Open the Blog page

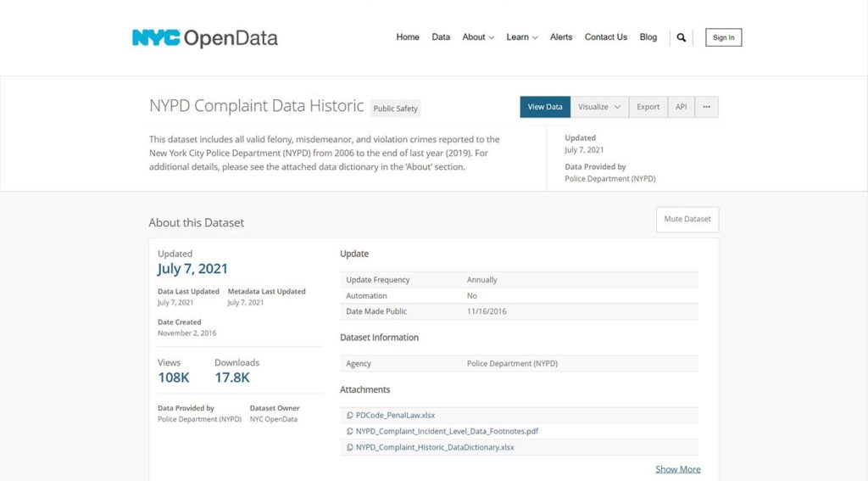[648, 37]
